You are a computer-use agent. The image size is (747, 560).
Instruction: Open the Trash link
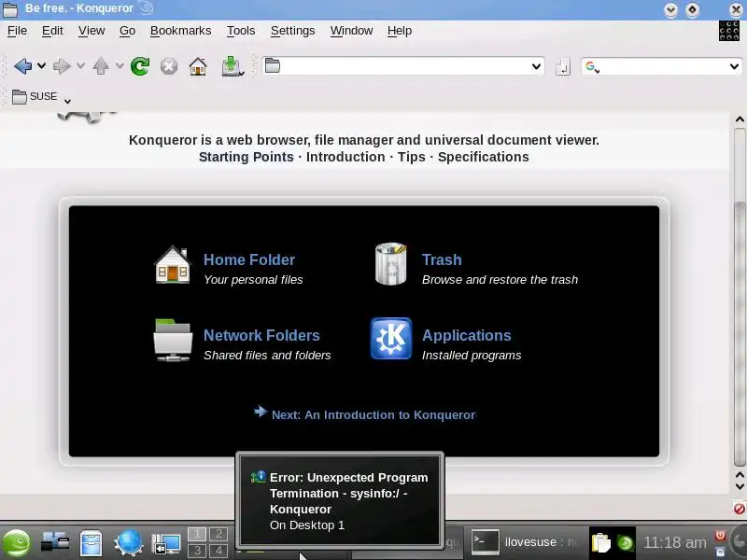[442, 259]
